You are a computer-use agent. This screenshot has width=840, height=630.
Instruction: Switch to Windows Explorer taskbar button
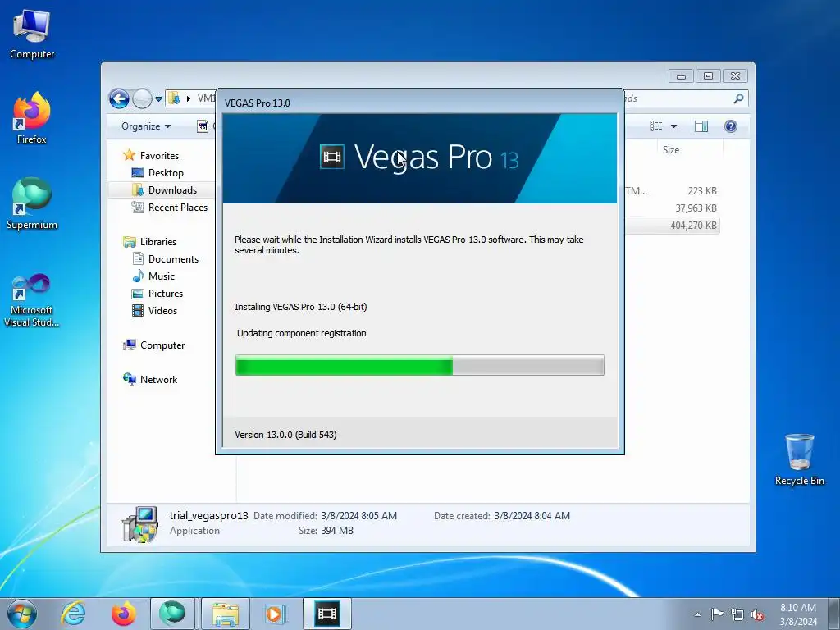[x=226, y=614]
